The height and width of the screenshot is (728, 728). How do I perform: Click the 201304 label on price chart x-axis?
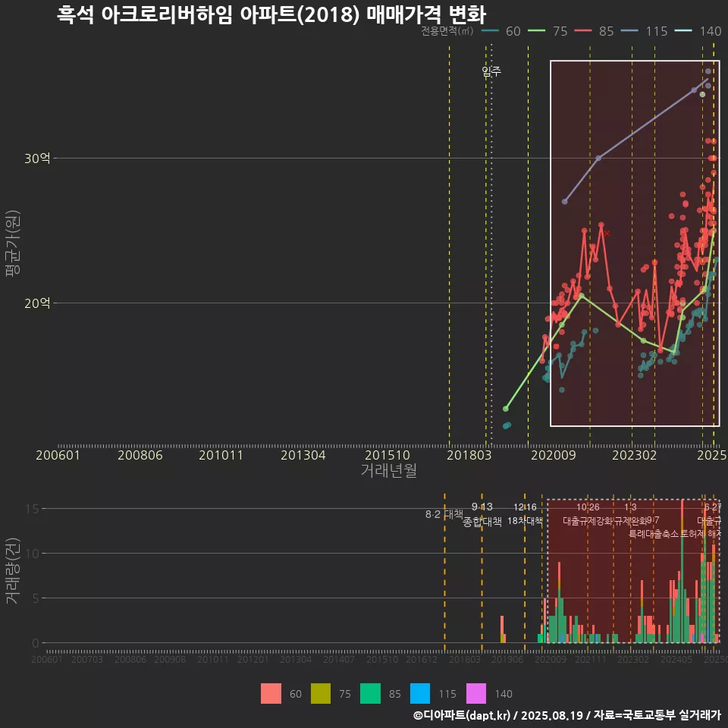[303, 455]
